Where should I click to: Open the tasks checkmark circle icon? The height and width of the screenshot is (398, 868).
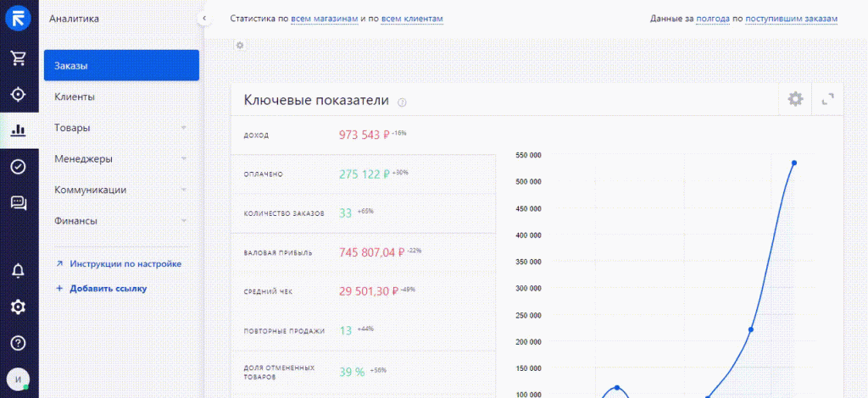(x=18, y=166)
